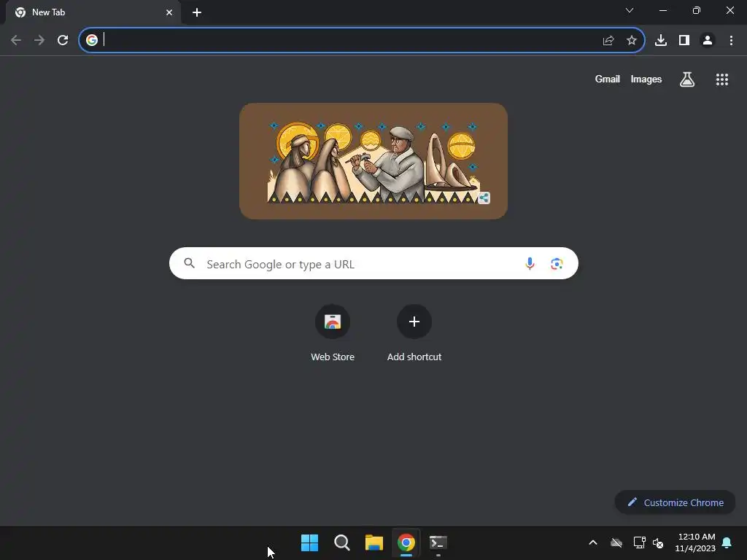Click the Chrome taskbar icon
This screenshot has width=747, height=560.
pyautogui.click(x=406, y=542)
